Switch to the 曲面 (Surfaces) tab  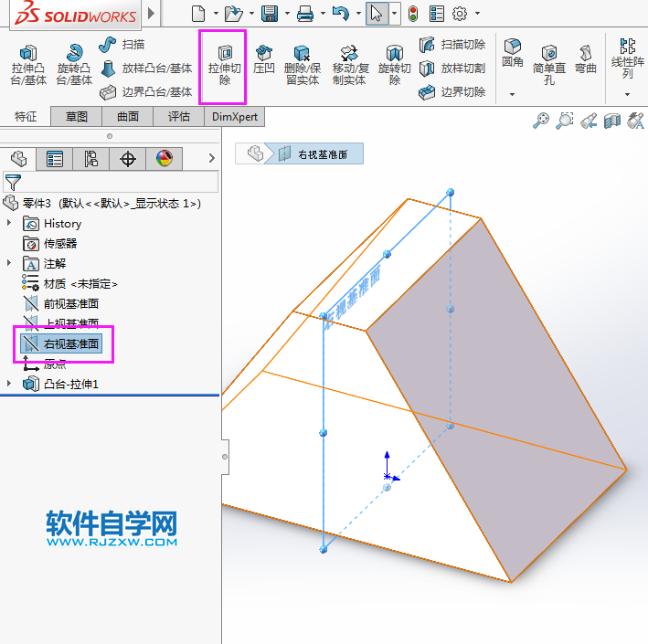click(x=127, y=117)
